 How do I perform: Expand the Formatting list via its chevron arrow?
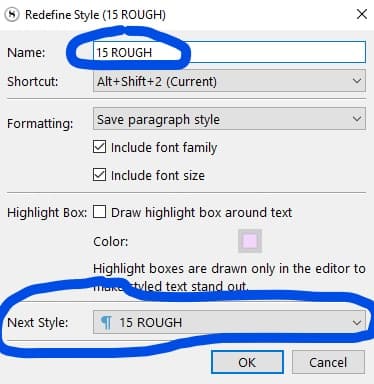tap(357, 119)
